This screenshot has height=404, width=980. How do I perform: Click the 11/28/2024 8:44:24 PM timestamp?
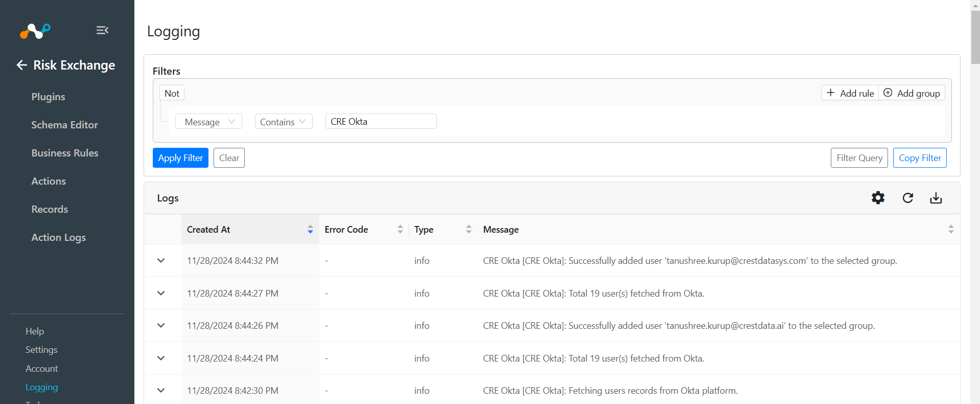pos(232,358)
